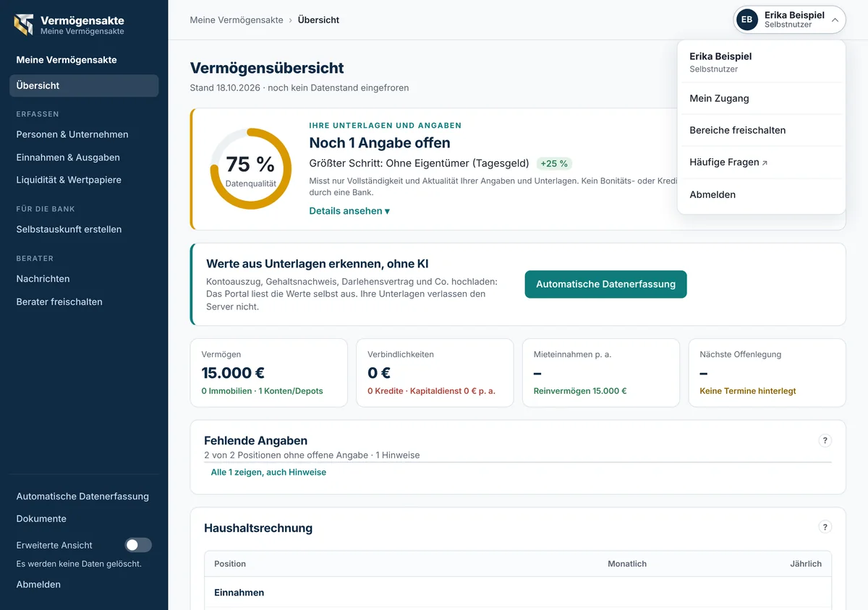This screenshot has width=868, height=610.
Task: Expand Details ansehen in data quality card
Action: (x=349, y=211)
